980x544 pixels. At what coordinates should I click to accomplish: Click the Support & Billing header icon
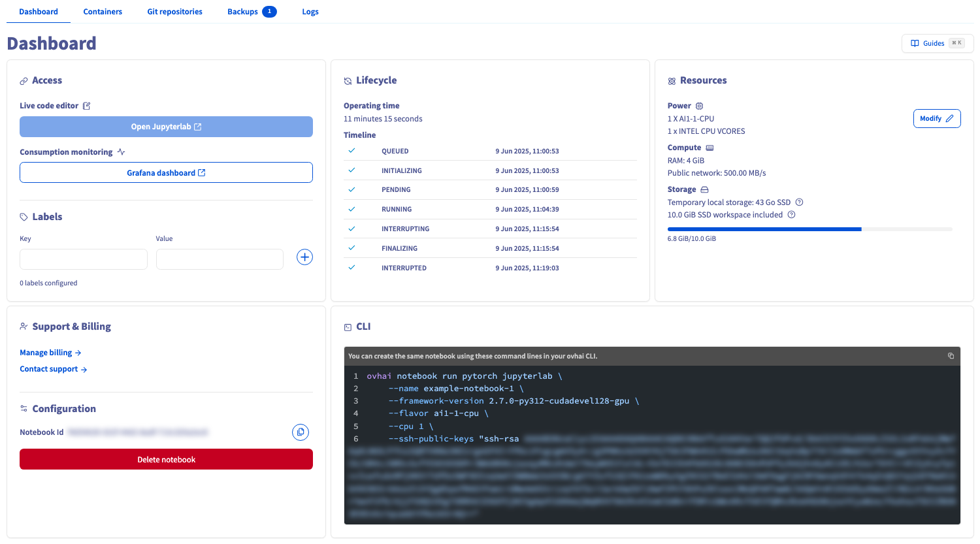[24, 327]
